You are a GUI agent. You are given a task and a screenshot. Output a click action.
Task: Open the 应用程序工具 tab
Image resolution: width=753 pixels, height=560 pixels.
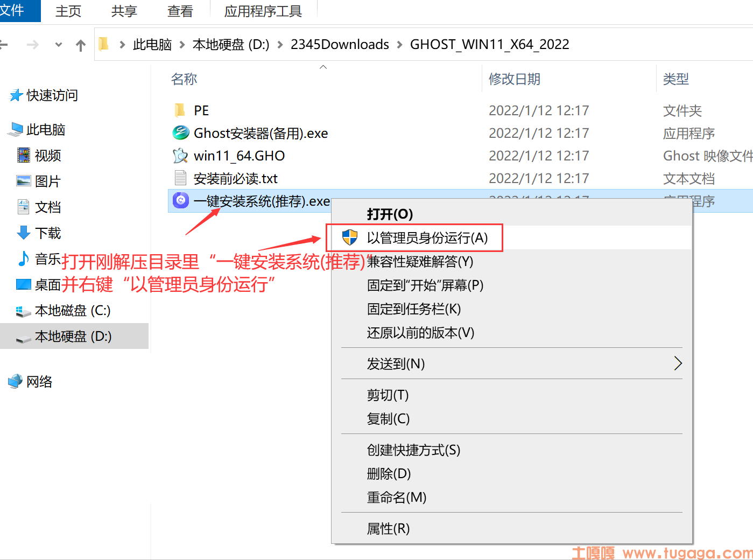click(x=263, y=11)
